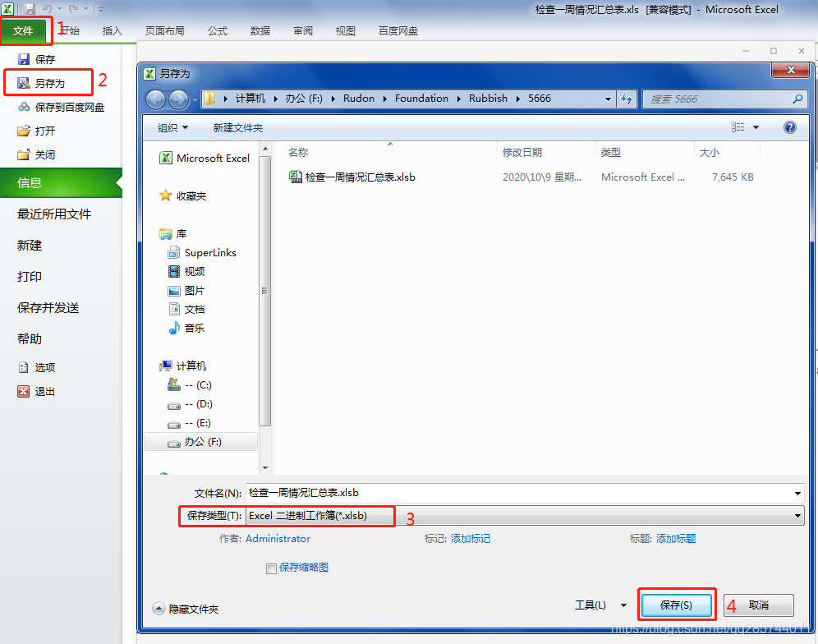Viewport: 818px width, 644px height.
Task: Switch to the 审阅 ribbon tab
Action: click(x=303, y=30)
